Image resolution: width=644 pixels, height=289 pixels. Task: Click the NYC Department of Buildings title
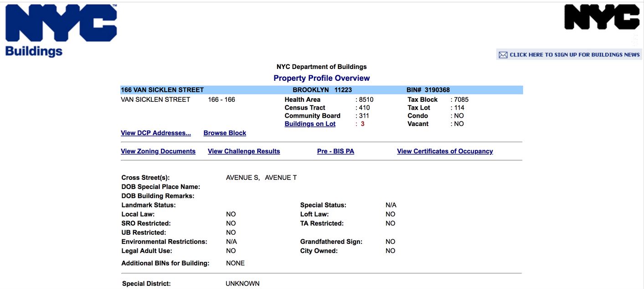tap(322, 67)
